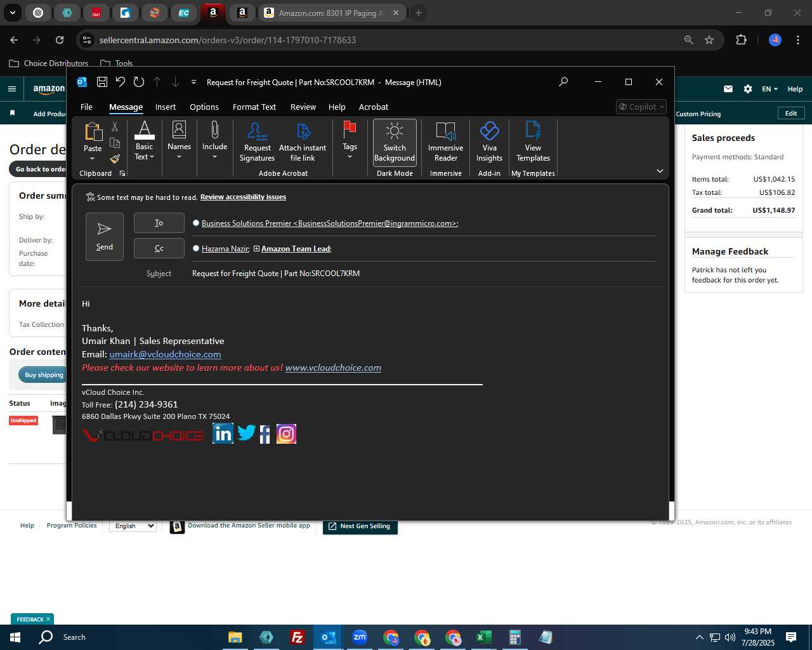This screenshot has height=650, width=812.
Task: Open Viva Insights add-in
Action: point(489,142)
